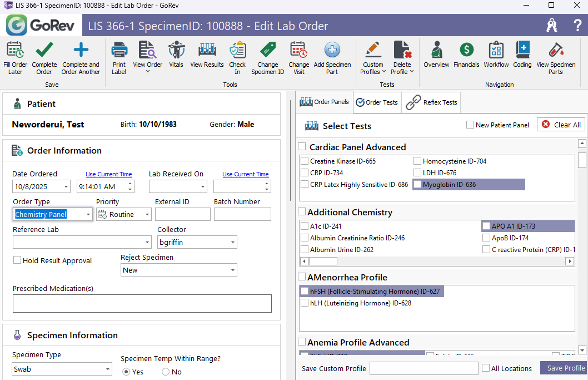Switch to the Order Tests tab
This screenshot has width=588, height=380.
377,102
